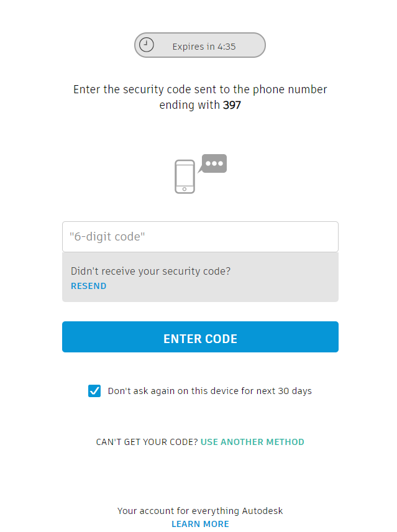
Task: Click the clock icon in expiry timer
Action: [147, 45]
